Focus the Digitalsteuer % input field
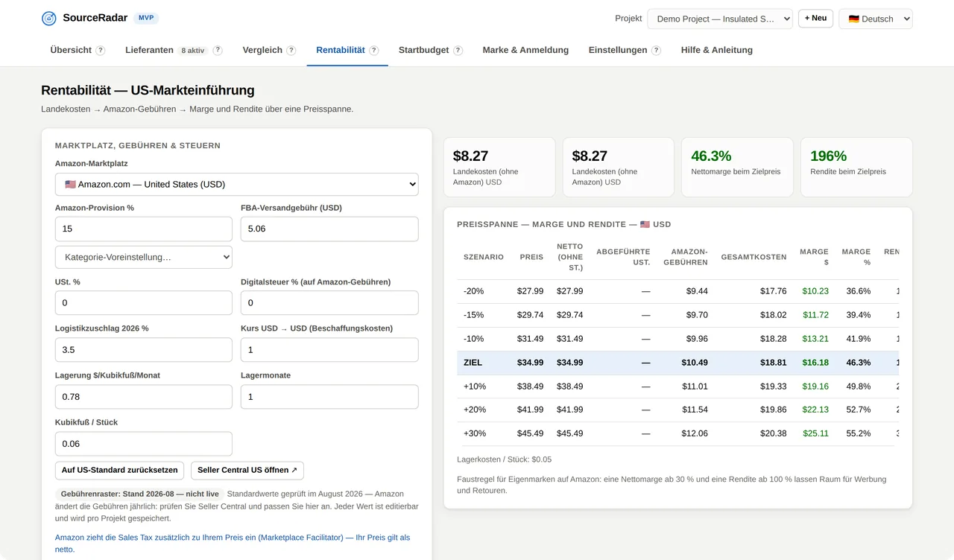This screenshot has height=560, width=954. pyautogui.click(x=329, y=302)
